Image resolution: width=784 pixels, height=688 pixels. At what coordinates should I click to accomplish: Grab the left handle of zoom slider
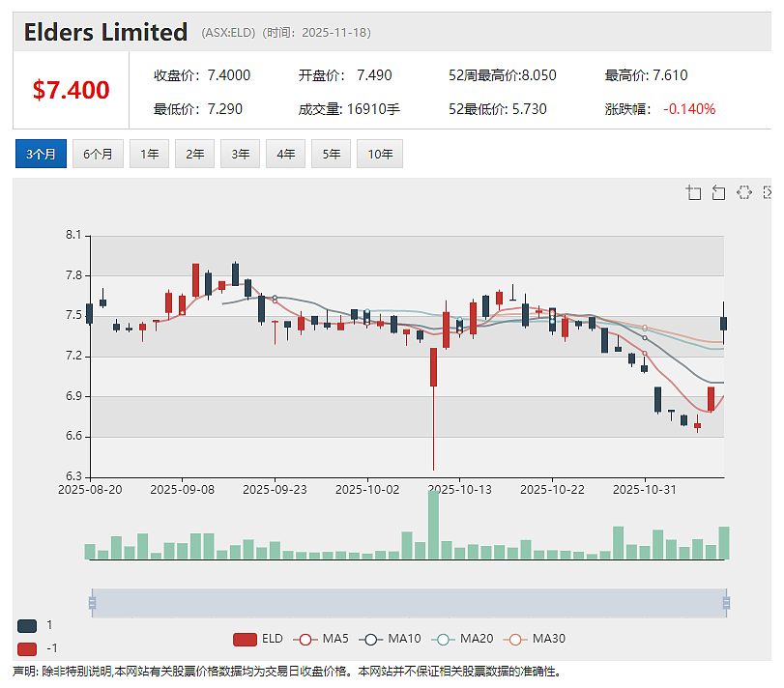pos(92,603)
